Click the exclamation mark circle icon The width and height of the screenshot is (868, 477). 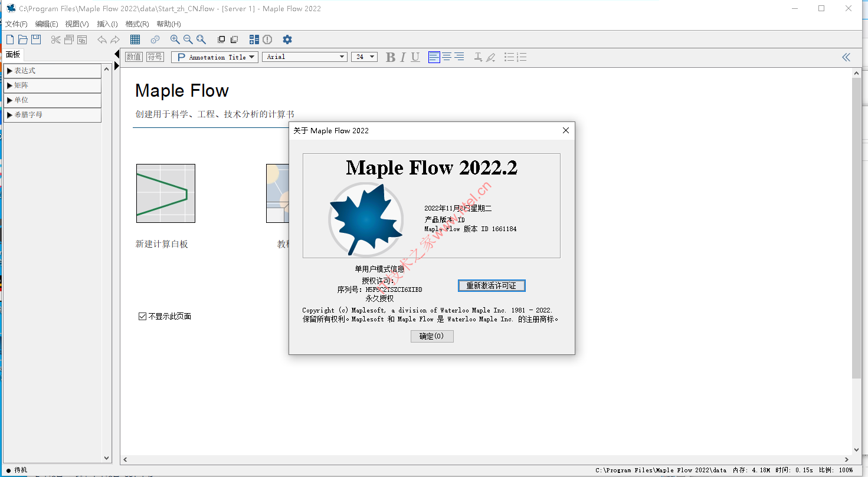tap(267, 40)
